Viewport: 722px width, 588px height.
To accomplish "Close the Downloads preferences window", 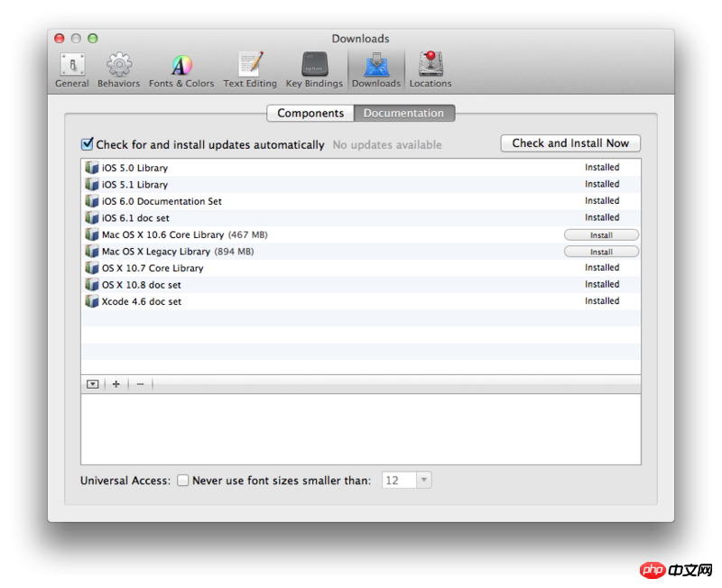I will (60, 38).
